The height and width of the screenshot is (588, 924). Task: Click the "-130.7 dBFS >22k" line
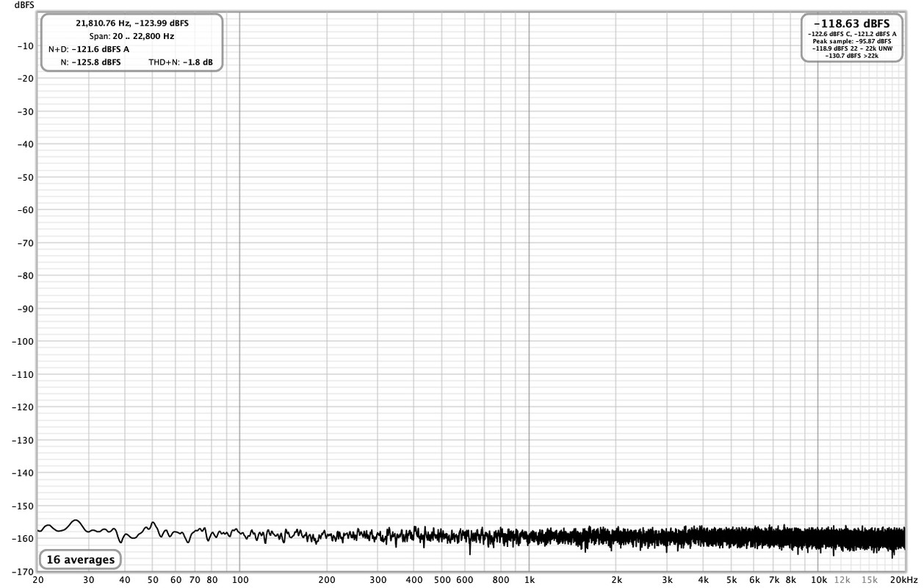pos(852,56)
